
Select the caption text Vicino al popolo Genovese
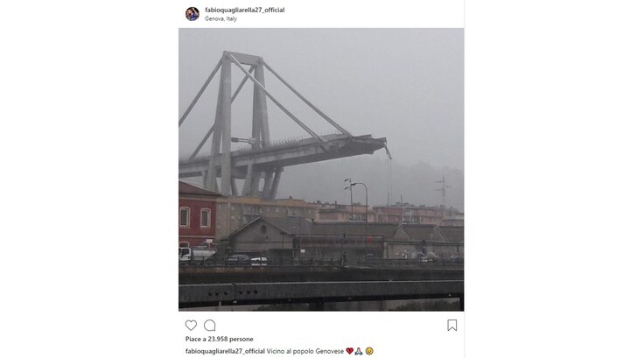[x=305, y=351]
